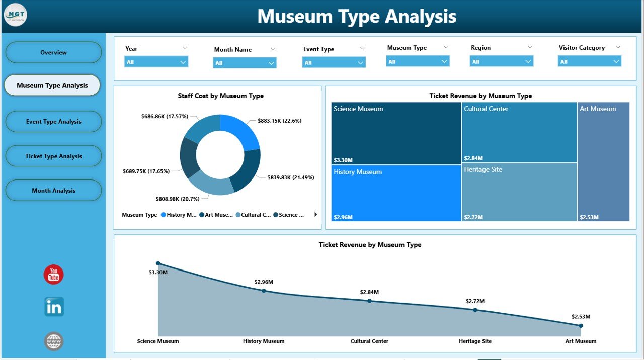The width and height of the screenshot is (644, 360).
Task: Open the Event Type filter dropdown
Action: click(360, 62)
